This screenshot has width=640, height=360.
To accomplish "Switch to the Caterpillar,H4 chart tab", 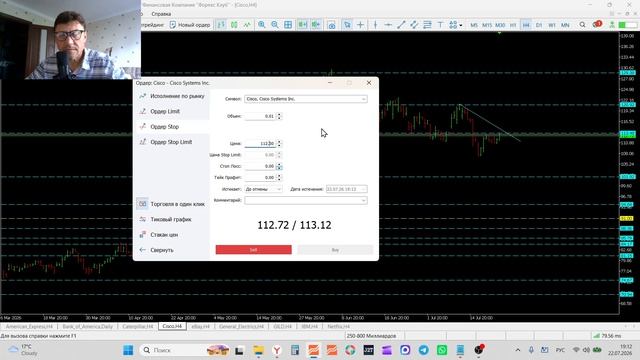I will click(x=138, y=327).
